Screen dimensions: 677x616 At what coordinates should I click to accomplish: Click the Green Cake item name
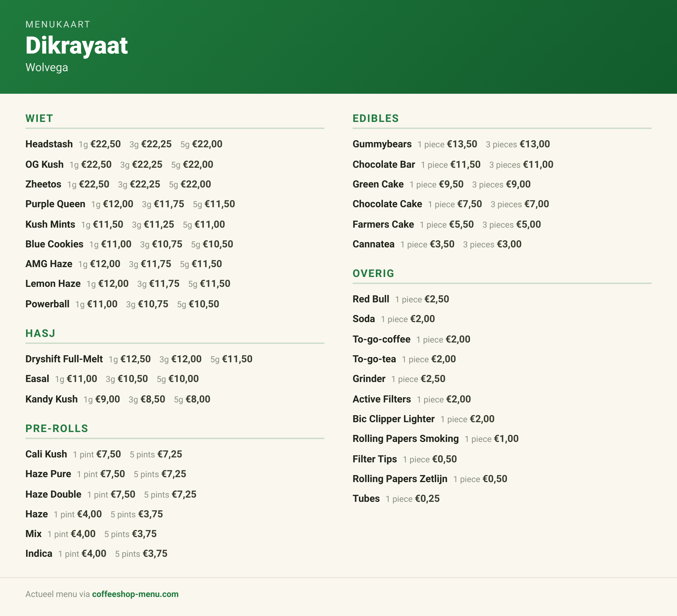pos(378,184)
